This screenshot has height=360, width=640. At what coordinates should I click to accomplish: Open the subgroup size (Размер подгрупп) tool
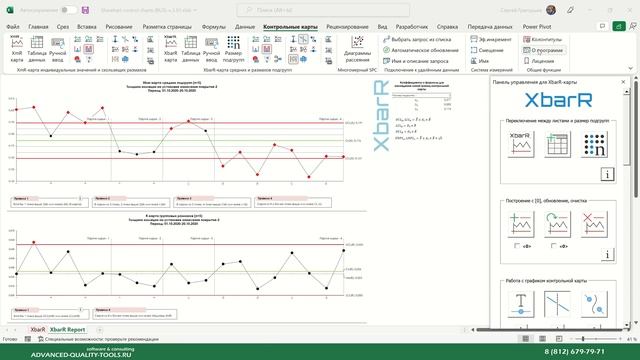pyautogui.click(x=233, y=49)
